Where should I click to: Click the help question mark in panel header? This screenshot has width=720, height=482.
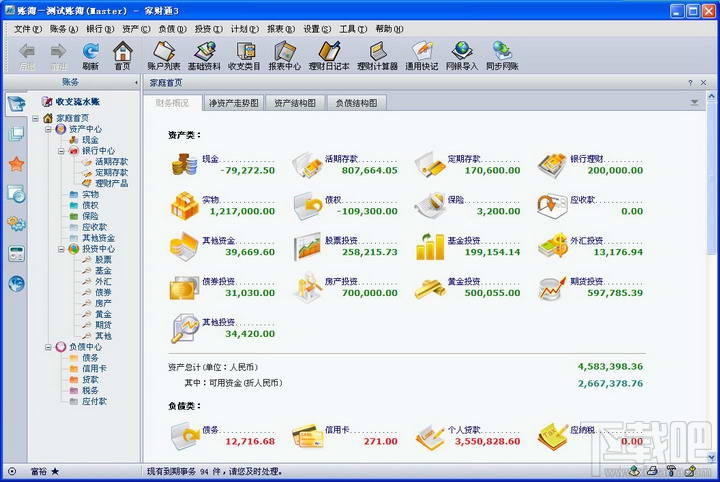click(x=690, y=83)
